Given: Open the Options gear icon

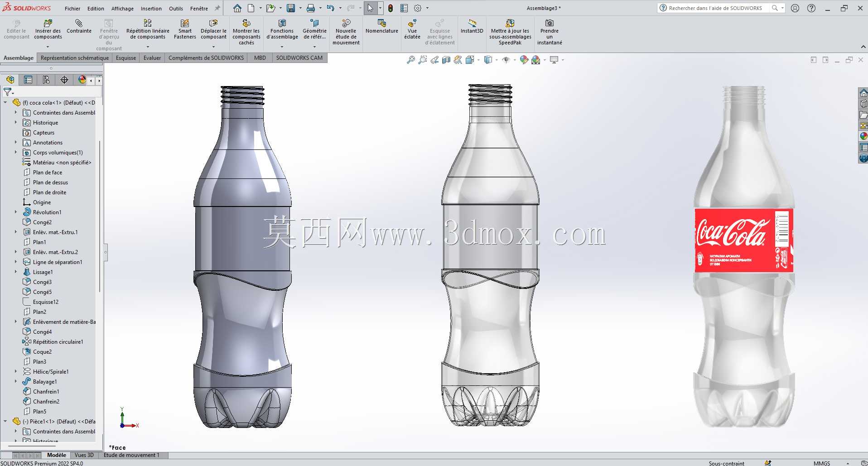Looking at the screenshot, I should pyautogui.click(x=418, y=8).
